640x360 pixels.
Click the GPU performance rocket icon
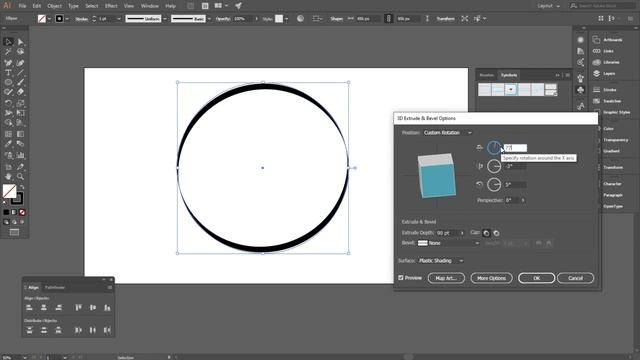pos(238,6)
